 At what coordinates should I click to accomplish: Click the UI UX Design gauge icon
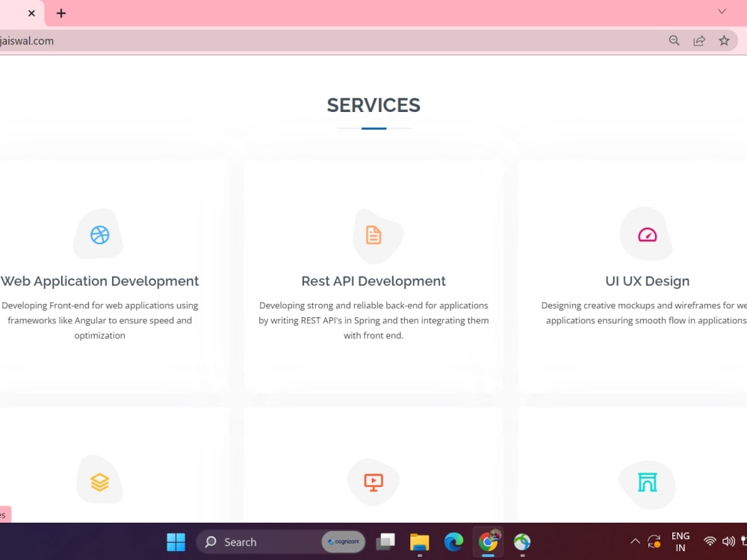point(647,234)
